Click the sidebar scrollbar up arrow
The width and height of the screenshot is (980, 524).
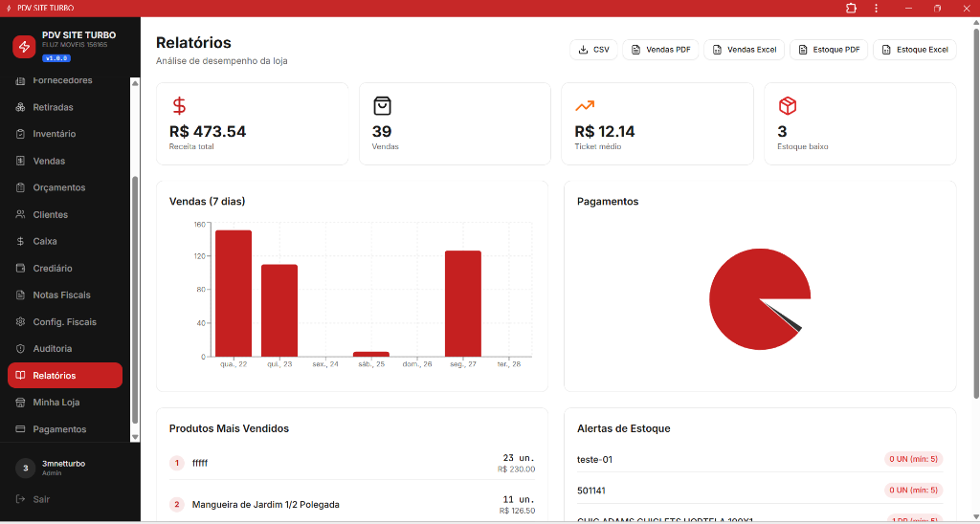pyautogui.click(x=134, y=82)
